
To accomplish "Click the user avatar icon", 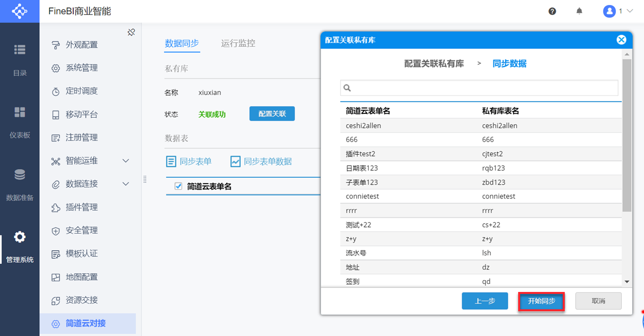I will (609, 11).
